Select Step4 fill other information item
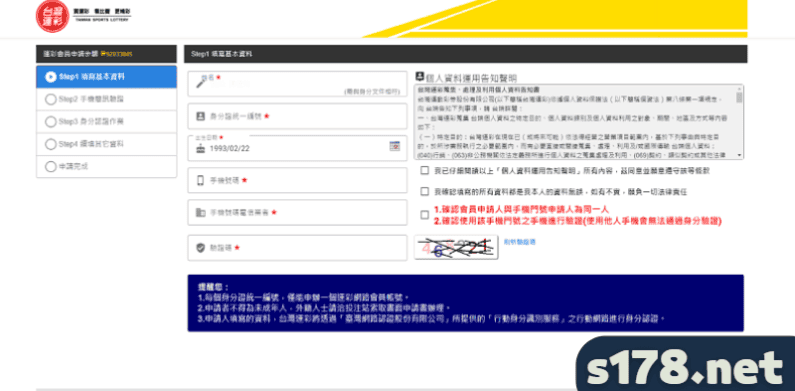This screenshot has width=795, height=391. pos(106,144)
